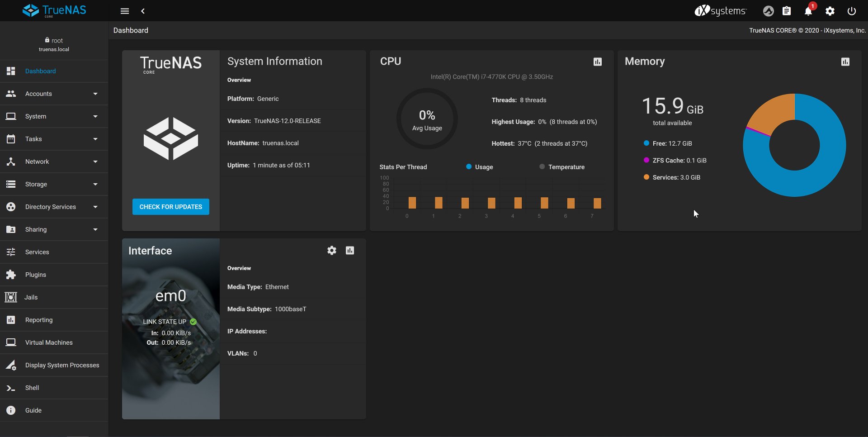This screenshot has height=437, width=868.
Task: Open the Jails menu item
Action: pos(54,297)
